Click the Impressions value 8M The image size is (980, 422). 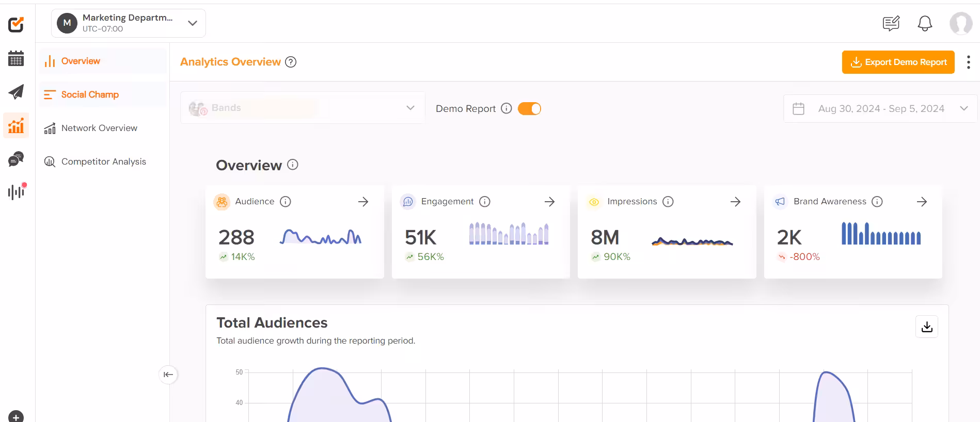605,238
